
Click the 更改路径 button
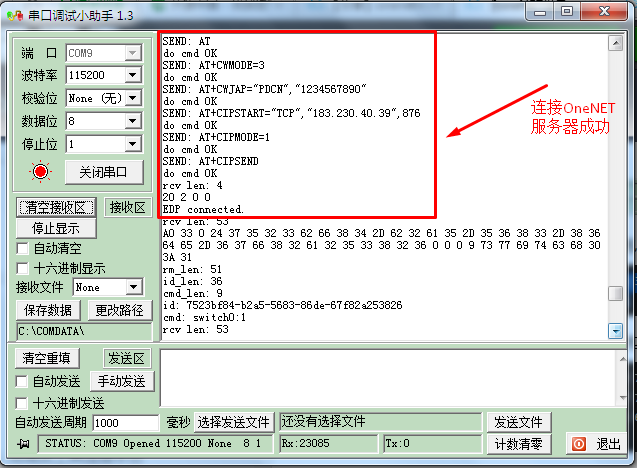pyautogui.click(x=120, y=310)
